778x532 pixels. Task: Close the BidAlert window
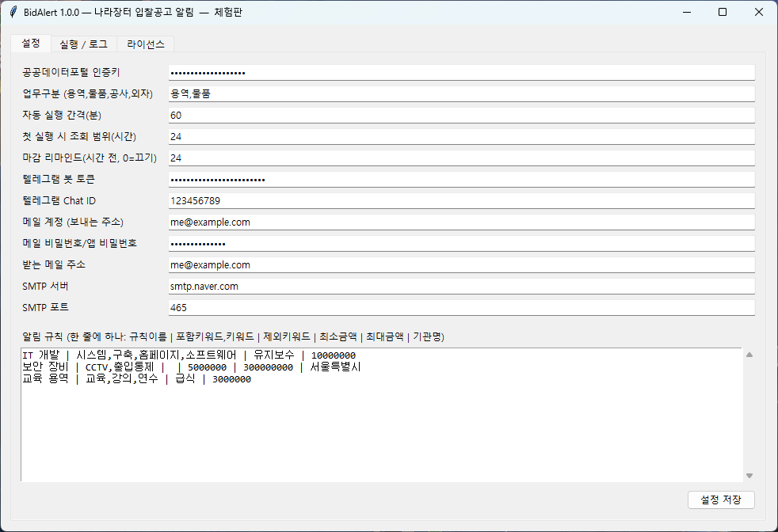click(x=759, y=12)
